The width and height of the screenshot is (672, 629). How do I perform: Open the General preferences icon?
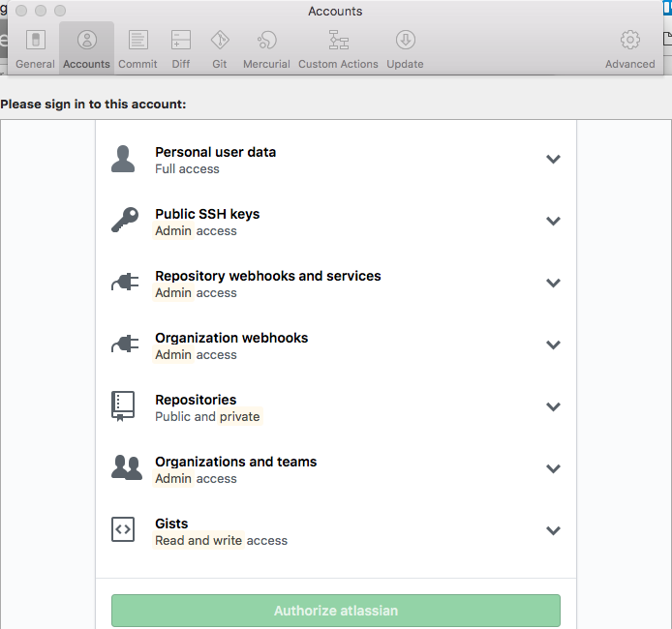36,41
